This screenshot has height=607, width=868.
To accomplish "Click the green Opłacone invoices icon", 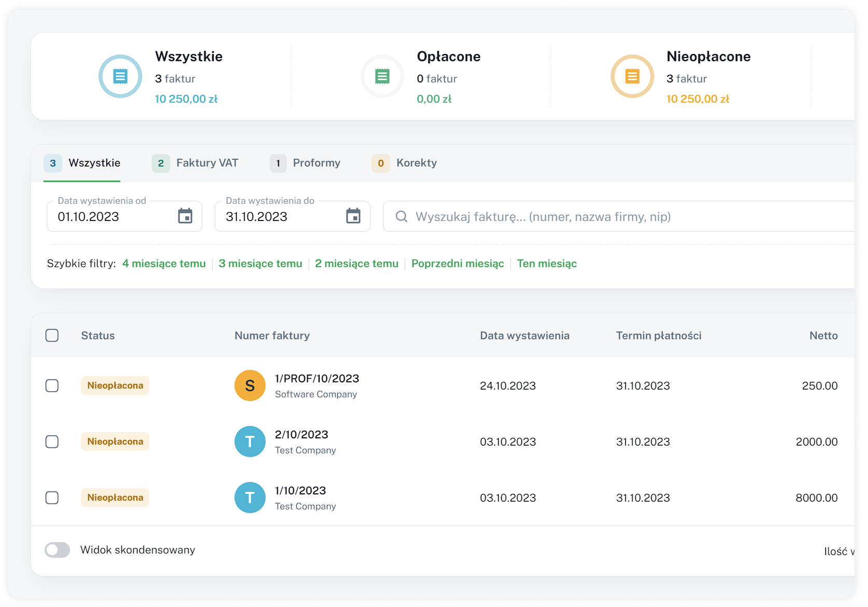I will (x=382, y=76).
